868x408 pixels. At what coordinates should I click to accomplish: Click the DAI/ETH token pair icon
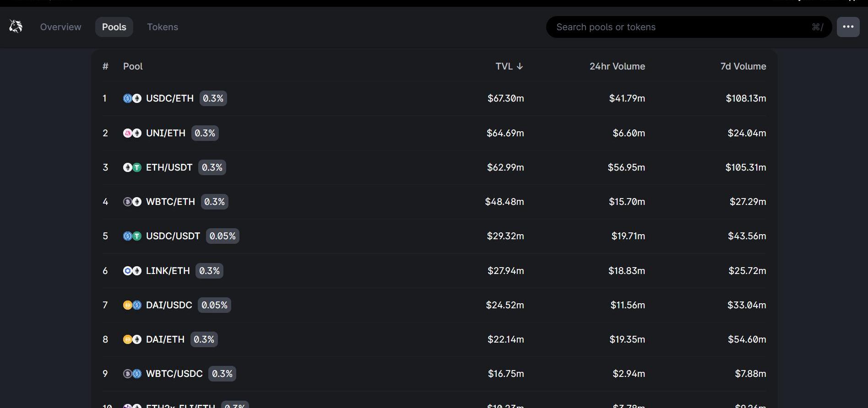pos(132,339)
